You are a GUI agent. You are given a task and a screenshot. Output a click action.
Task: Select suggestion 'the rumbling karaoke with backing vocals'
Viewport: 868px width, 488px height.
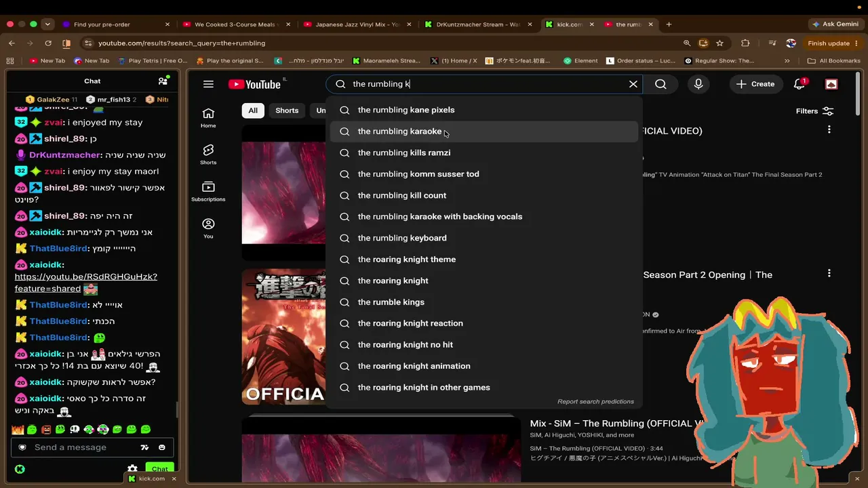point(484,217)
